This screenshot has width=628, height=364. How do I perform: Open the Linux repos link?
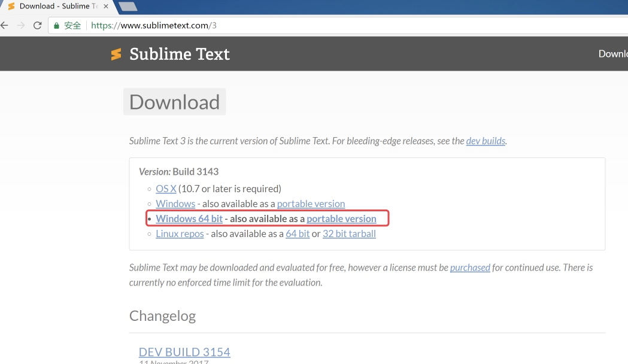coord(180,234)
